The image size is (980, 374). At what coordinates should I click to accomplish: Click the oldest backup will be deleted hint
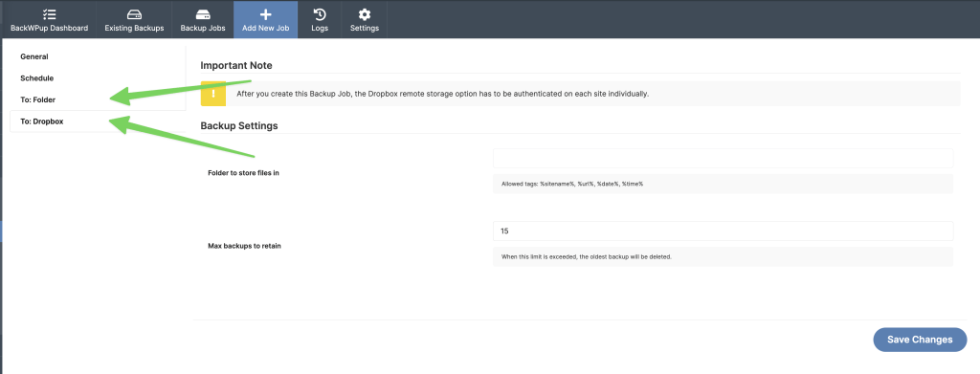587,256
